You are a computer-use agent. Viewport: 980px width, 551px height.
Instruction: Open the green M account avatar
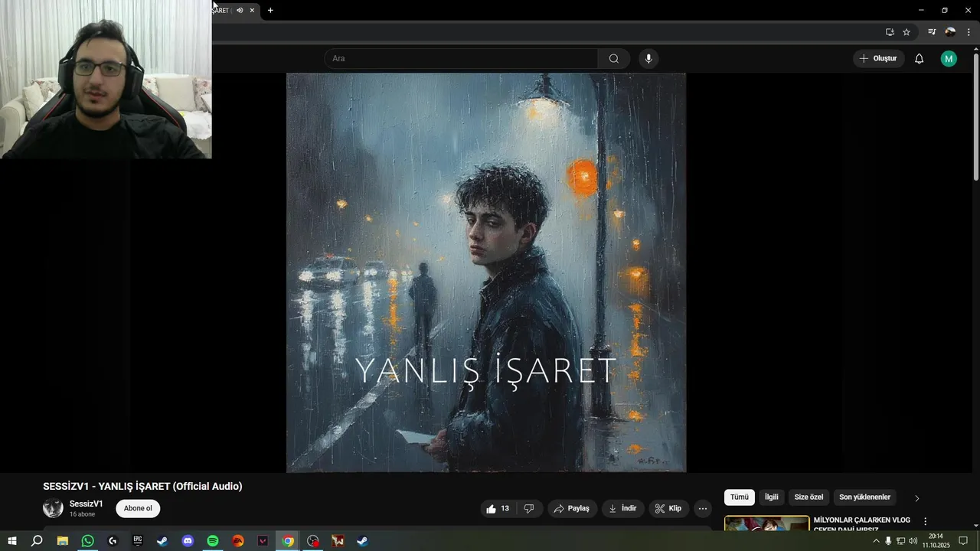coord(949,59)
